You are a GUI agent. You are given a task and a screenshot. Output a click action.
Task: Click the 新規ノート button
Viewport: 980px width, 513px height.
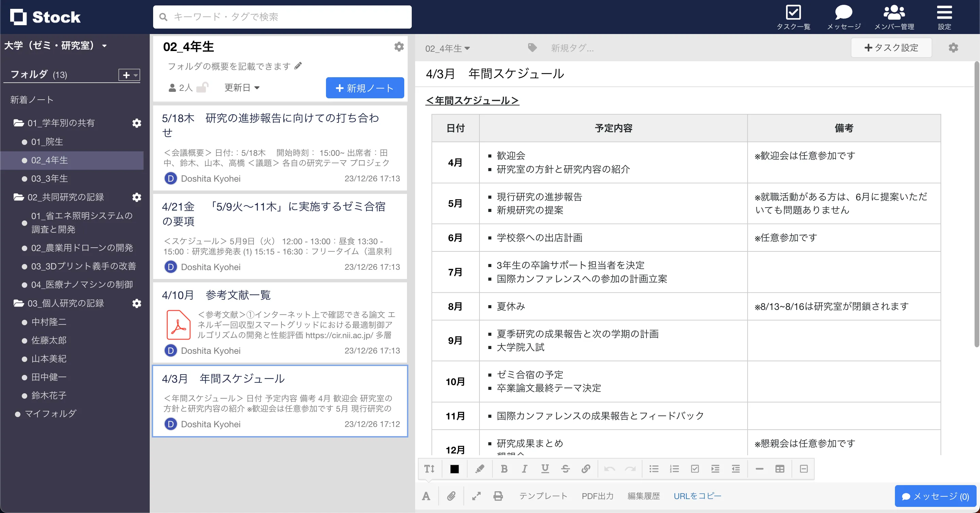pyautogui.click(x=364, y=87)
